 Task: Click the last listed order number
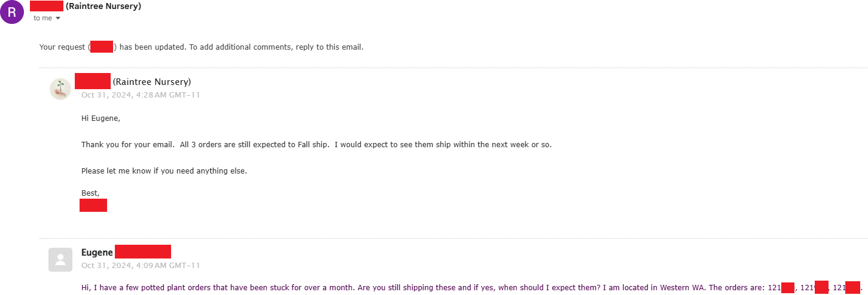[846, 288]
